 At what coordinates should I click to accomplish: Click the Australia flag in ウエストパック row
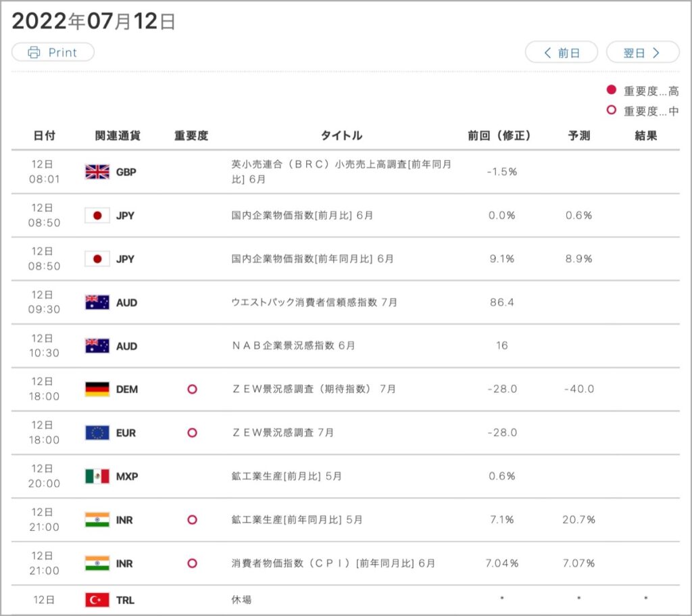(97, 302)
